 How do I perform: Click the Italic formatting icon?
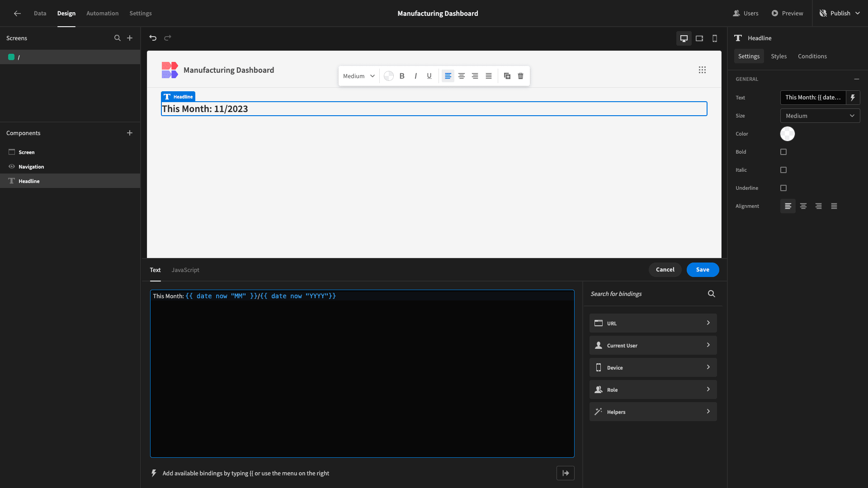[415, 75]
